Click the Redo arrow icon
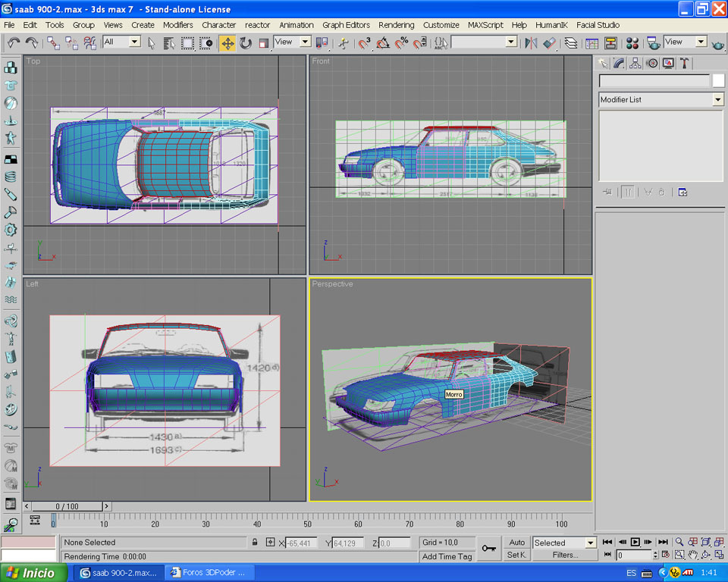Screen dimensions: 728x582 pos(32,43)
